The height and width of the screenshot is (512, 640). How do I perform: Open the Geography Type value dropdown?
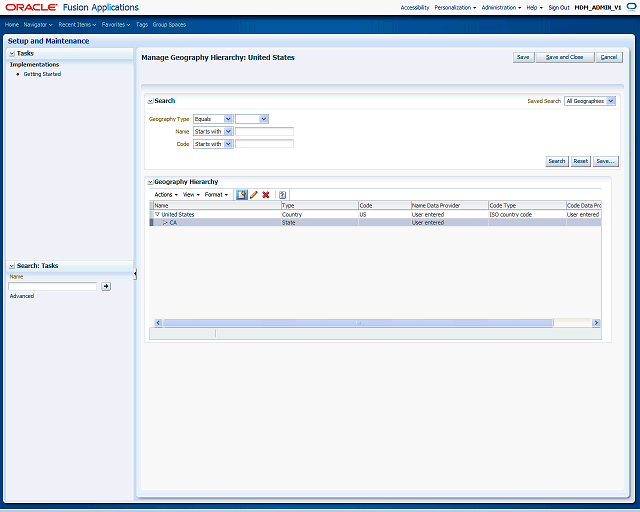[252, 119]
